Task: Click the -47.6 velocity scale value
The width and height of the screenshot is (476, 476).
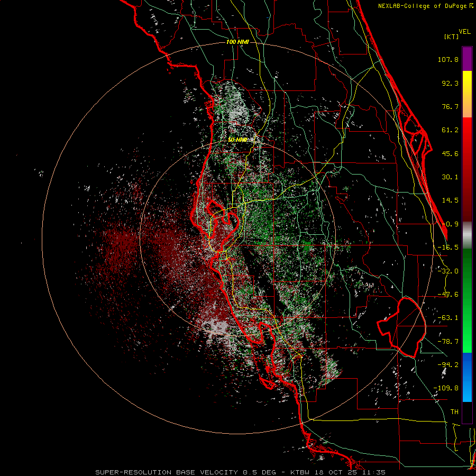Action: click(x=448, y=295)
